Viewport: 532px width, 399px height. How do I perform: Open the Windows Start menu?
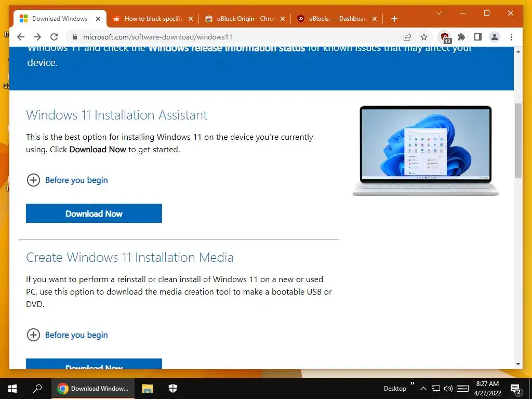coord(12,389)
